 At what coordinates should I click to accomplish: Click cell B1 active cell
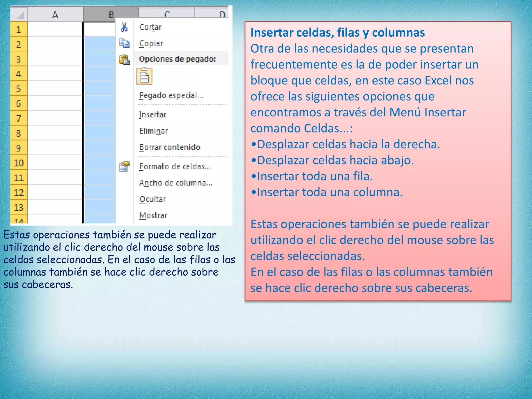point(100,29)
